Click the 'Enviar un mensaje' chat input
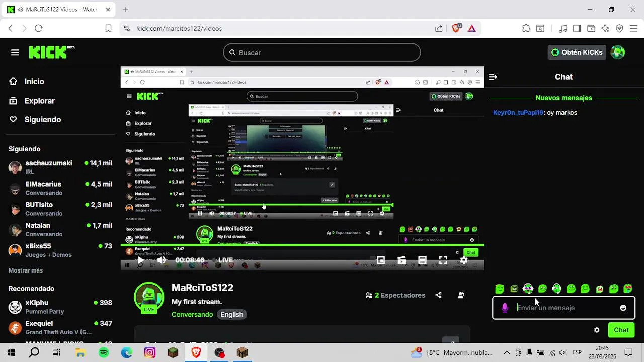This screenshot has width=644, height=362. point(563,308)
